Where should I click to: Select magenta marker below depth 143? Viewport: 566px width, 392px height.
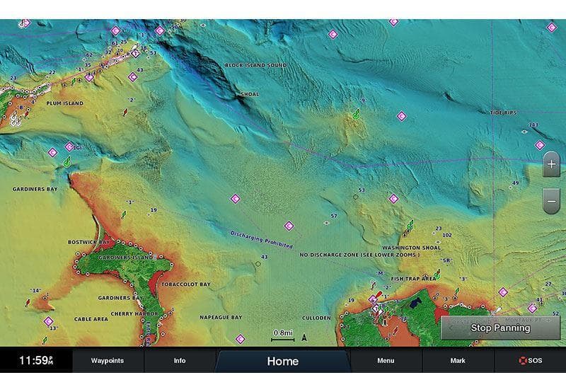pyautogui.click(x=540, y=145)
